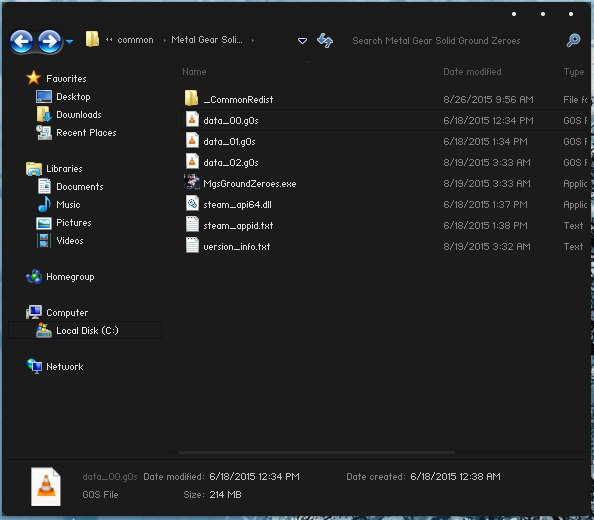The image size is (594, 520).
Task: Sort files by Date modified column header
Action: pos(472,72)
